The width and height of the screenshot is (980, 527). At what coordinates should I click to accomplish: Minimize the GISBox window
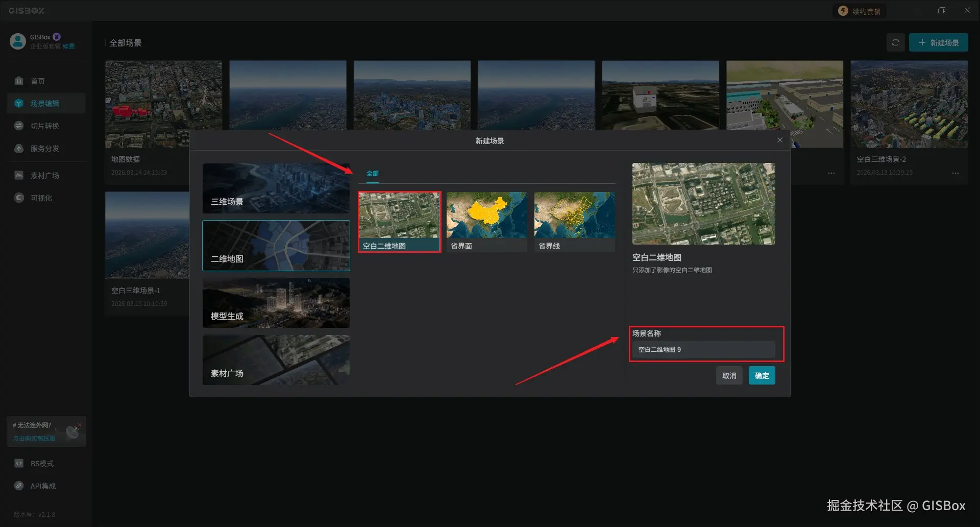[x=916, y=10]
